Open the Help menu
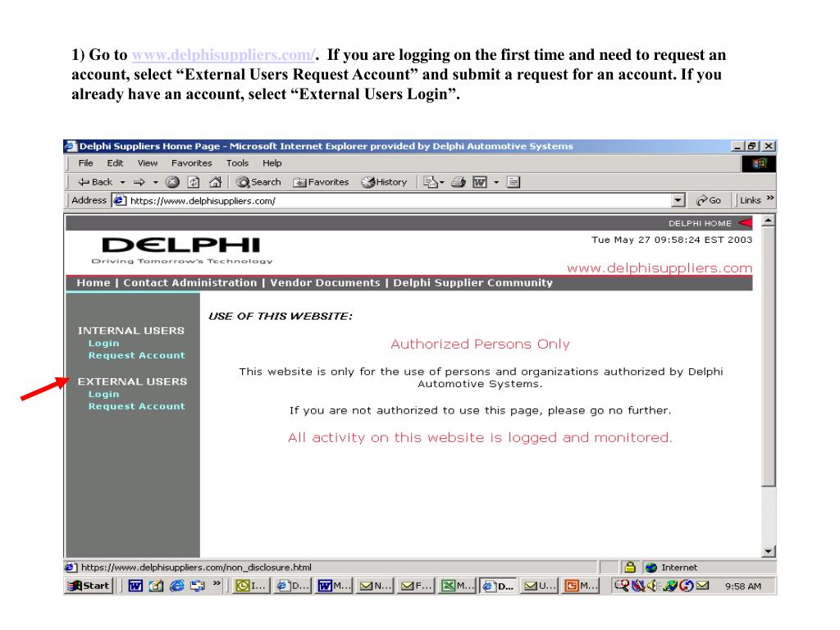The image size is (840, 630). (x=272, y=163)
